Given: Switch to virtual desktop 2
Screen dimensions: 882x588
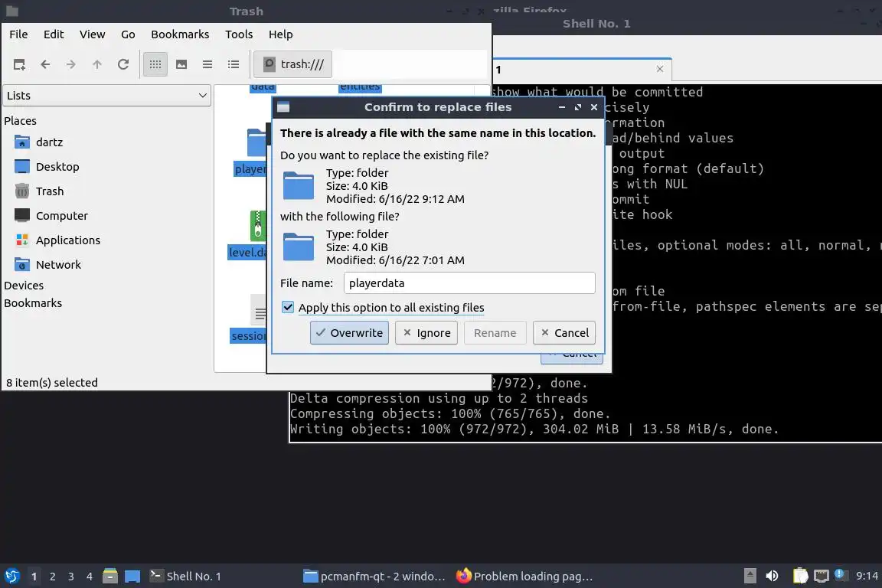Looking at the screenshot, I should (x=52, y=577).
